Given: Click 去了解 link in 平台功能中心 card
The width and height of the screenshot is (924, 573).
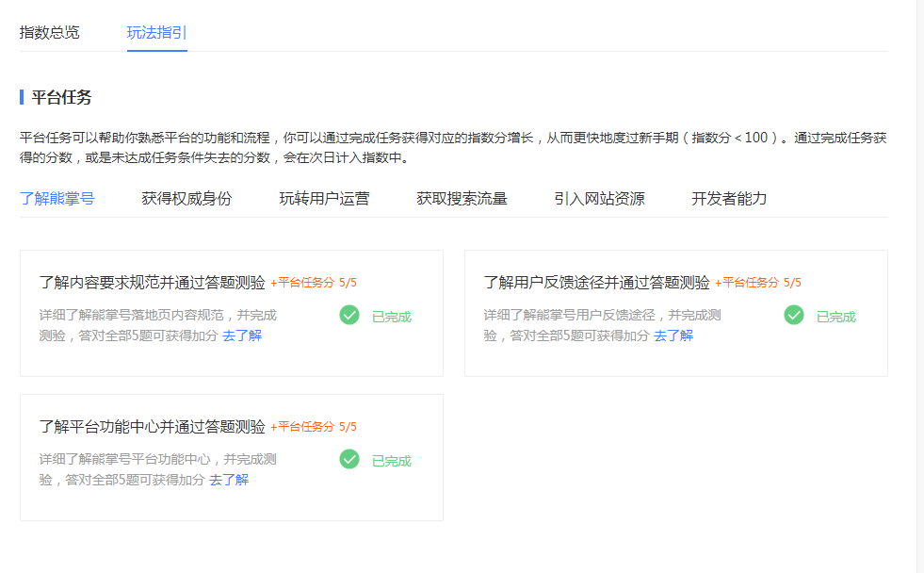Looking at the screenshot, I should (229, 480).
